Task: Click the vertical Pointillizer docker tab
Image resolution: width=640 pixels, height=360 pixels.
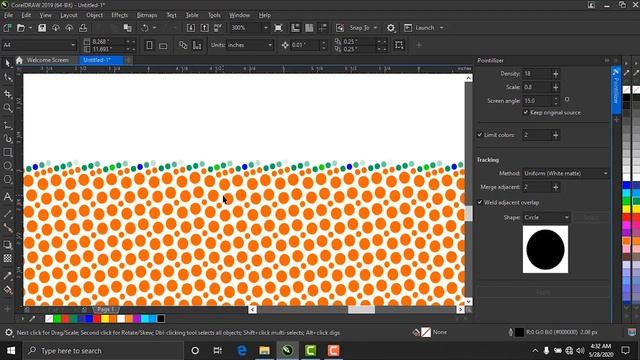Action: pos(616,89)
